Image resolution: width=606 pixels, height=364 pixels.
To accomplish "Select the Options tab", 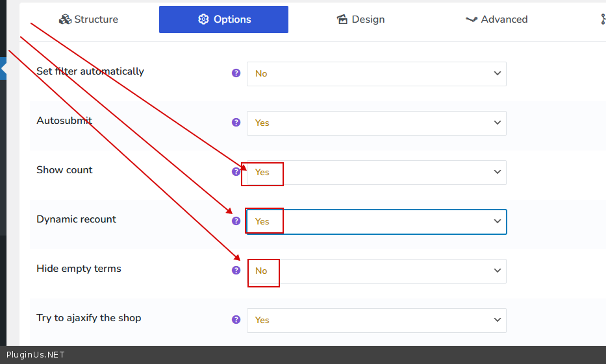I will point(223,19).
